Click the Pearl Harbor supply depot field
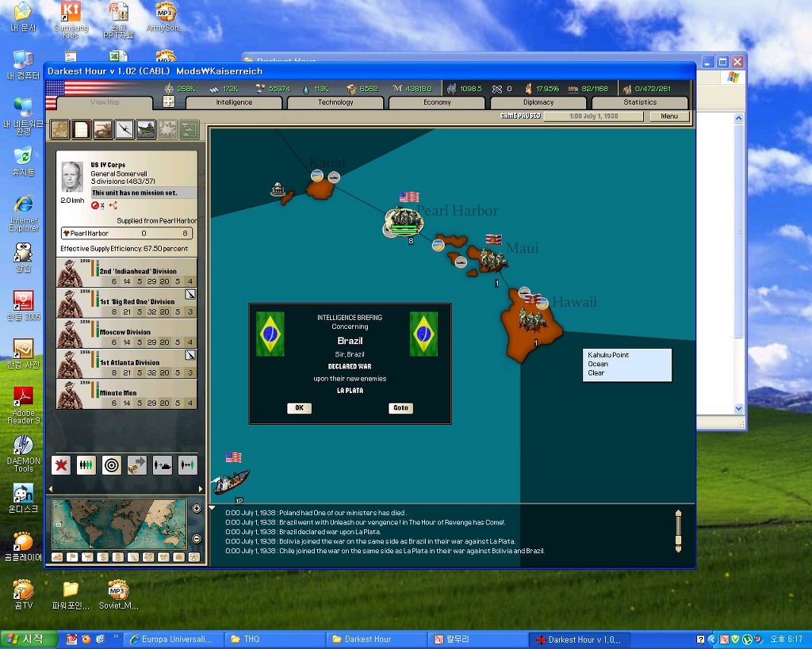The width and height of the screenshot is (812, 649). [127, 234]
